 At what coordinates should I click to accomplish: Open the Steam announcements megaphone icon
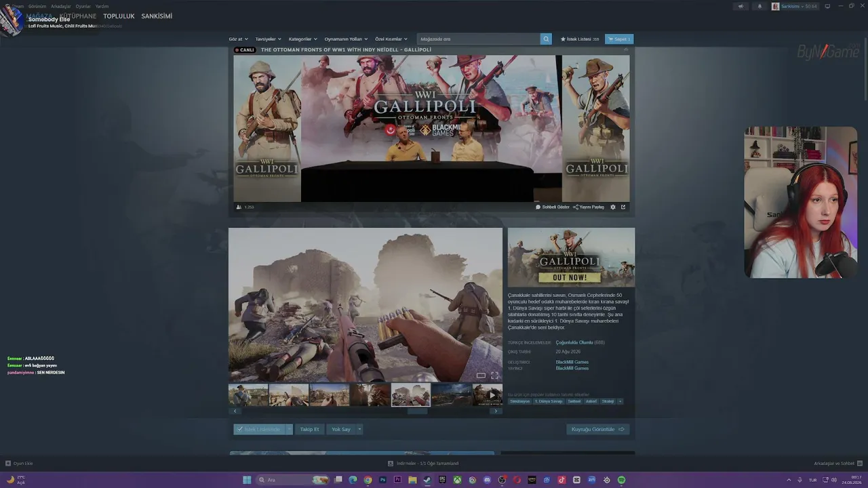pyautogui.click(x=741, y=6)
